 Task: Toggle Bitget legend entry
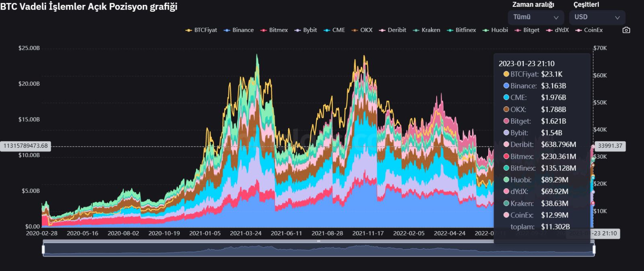point(527,30)
